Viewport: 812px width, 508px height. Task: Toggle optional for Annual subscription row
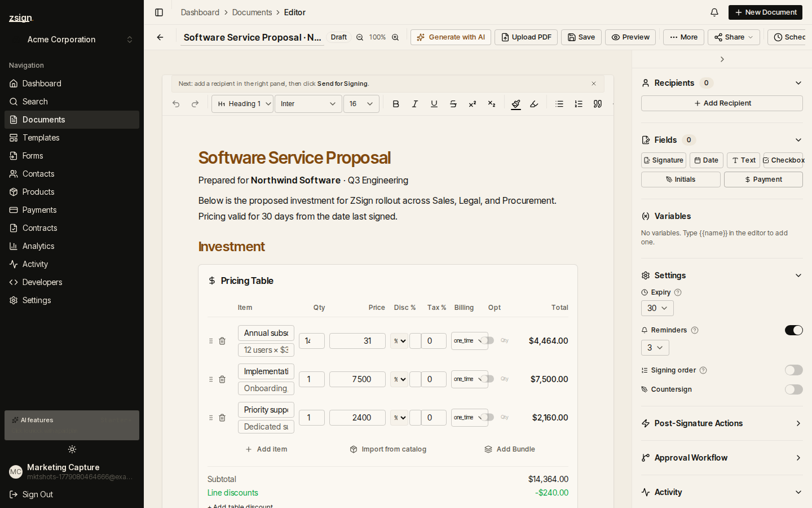[x=488, y=340]
